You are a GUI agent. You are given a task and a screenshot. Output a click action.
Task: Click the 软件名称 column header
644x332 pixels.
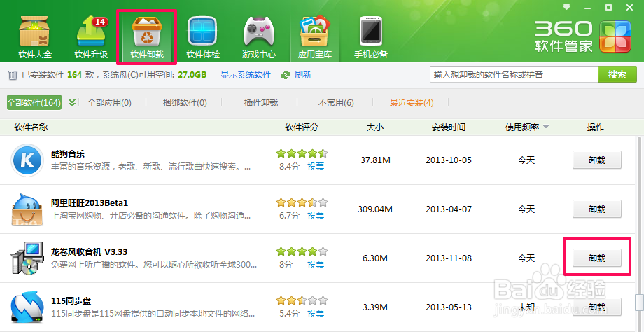click(x=31, y=127)
